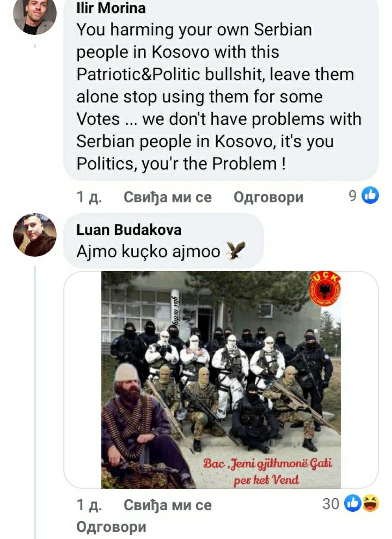This screenshot has width=392, height=539.
Task: Click Одговори under Ilir Morina's comment
Action: (269, 197)
